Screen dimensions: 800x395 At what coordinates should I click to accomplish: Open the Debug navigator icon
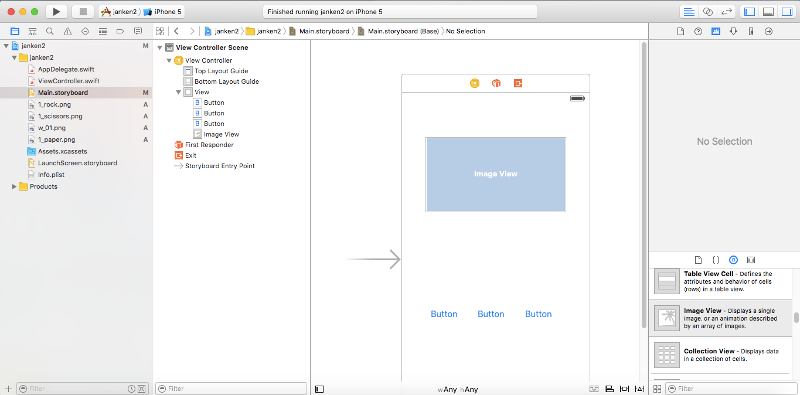pyautogui.click(x=103, y=31)
